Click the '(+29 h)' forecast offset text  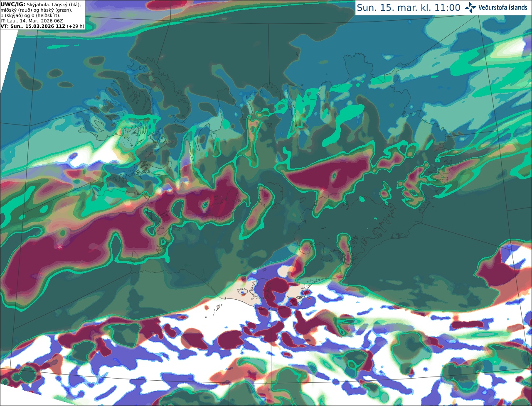click(75, 26)
